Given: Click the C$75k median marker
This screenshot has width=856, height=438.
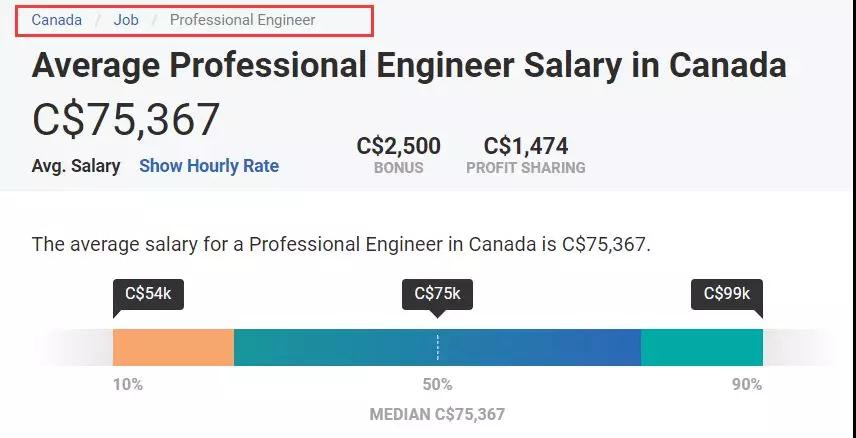Looking at the screenshot, I should click(x=437, y=294).
